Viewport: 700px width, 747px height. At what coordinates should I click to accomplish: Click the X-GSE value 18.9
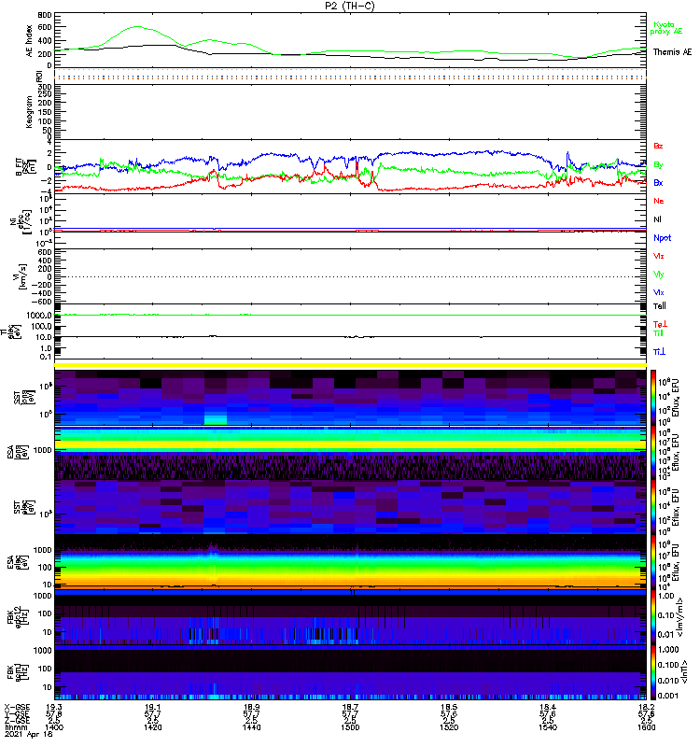coord(251,707)
